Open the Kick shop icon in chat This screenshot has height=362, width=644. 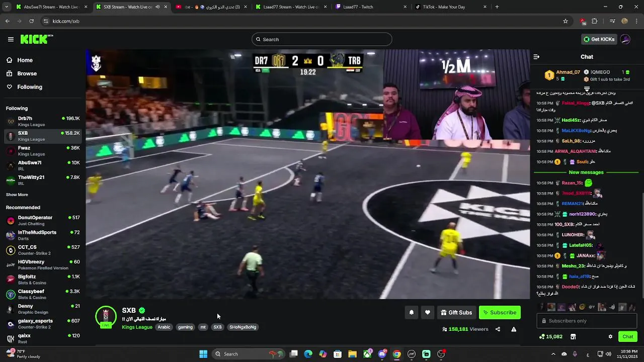click(x=573, y=337)
